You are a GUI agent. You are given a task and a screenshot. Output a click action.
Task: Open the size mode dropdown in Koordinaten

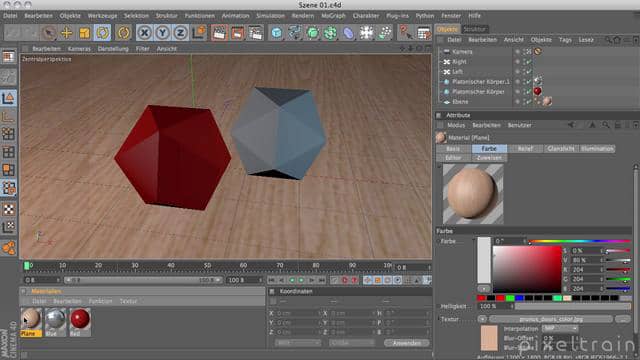point(351,343)
